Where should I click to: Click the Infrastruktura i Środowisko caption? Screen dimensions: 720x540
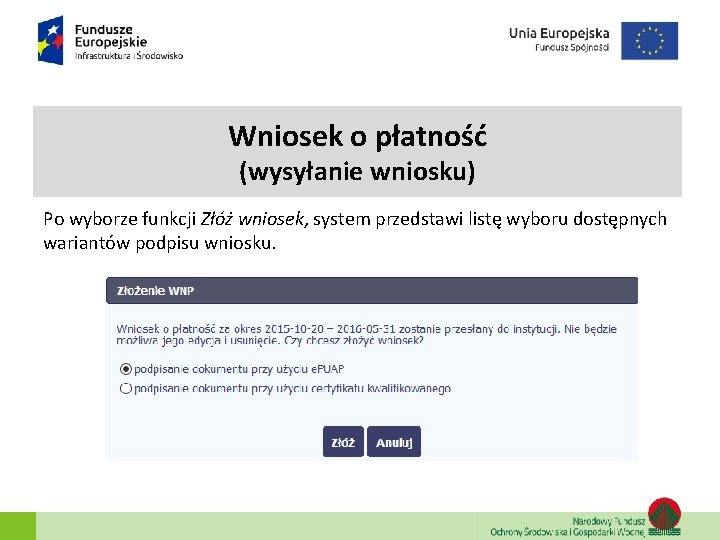129,56
